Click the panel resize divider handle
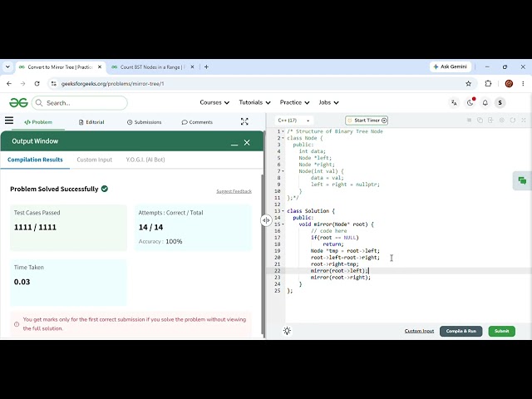Image resolution: width=532 pixels, height=399 pixels. [266, 220]
